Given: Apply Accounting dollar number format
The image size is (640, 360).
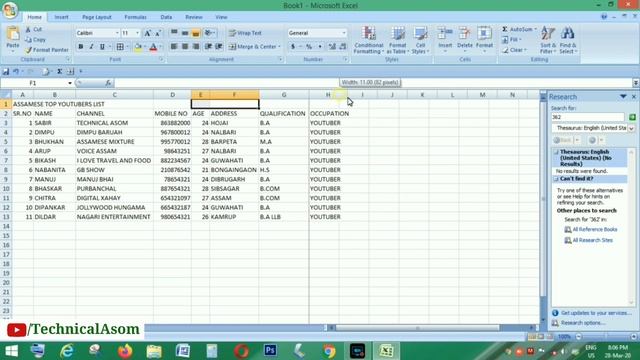Looking at the screenshot, I should click(293, 47).
